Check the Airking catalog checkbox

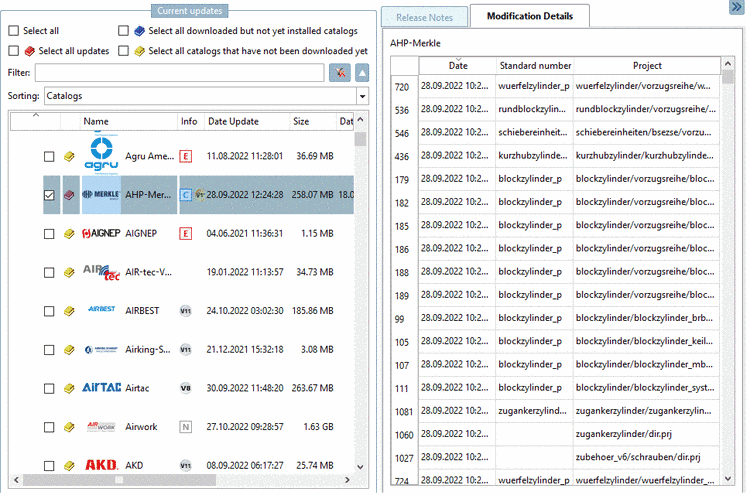click(49, 350)
